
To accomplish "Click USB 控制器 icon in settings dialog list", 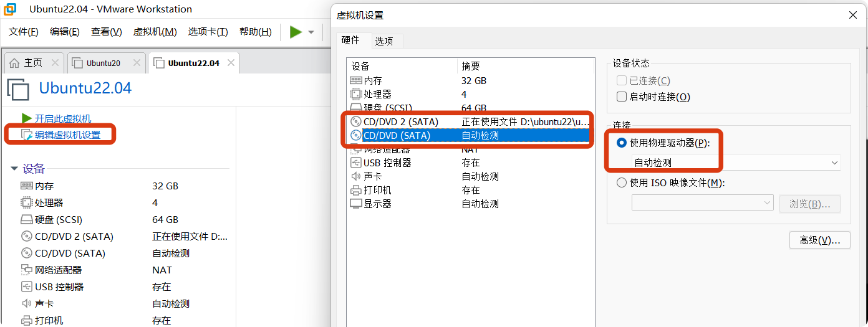I will [356, 163].
